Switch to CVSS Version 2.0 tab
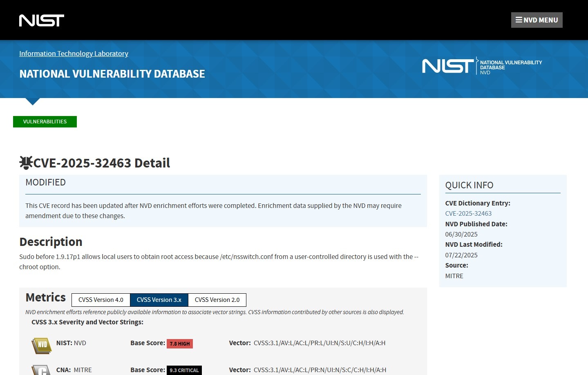Image resolution: width=588 pixels, height=375 pixels. pos(217,300)
